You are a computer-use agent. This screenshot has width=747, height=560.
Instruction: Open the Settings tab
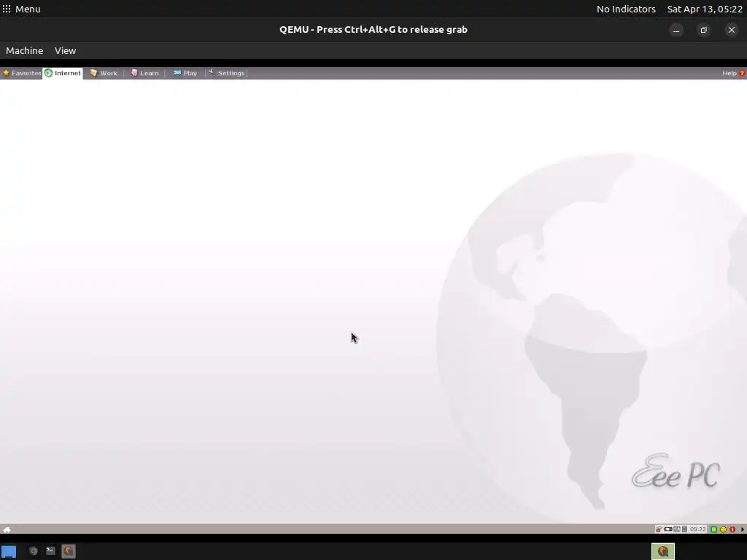[x=227, y=73]
